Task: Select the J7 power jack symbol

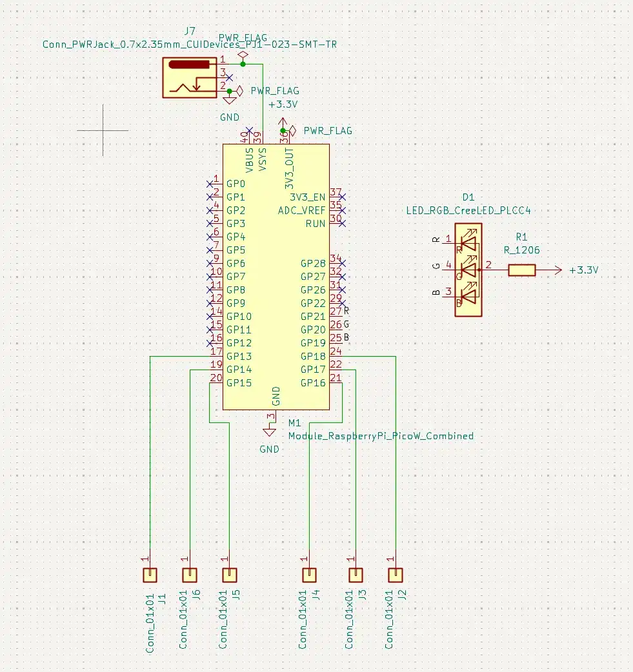Action: coord(190,77)
